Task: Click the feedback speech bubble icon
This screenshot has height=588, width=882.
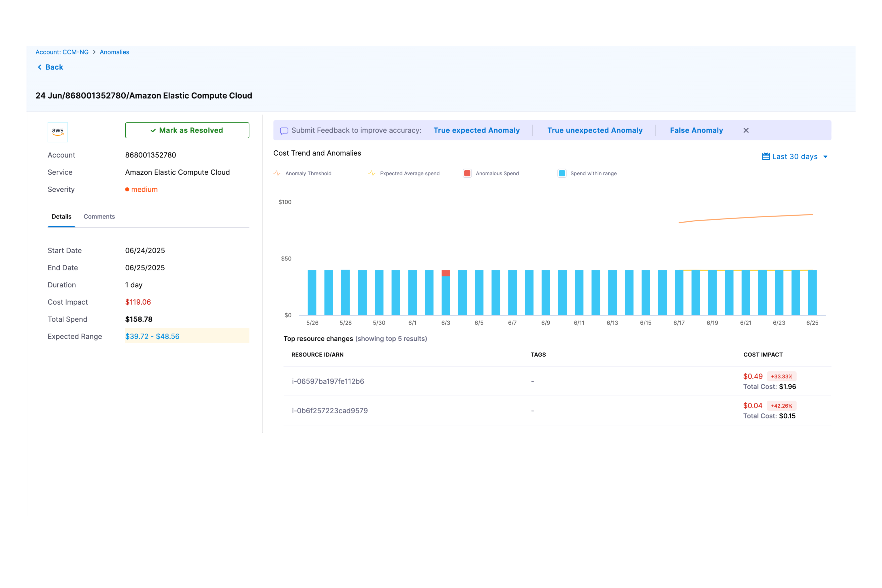Action: [x=284, y=131]
